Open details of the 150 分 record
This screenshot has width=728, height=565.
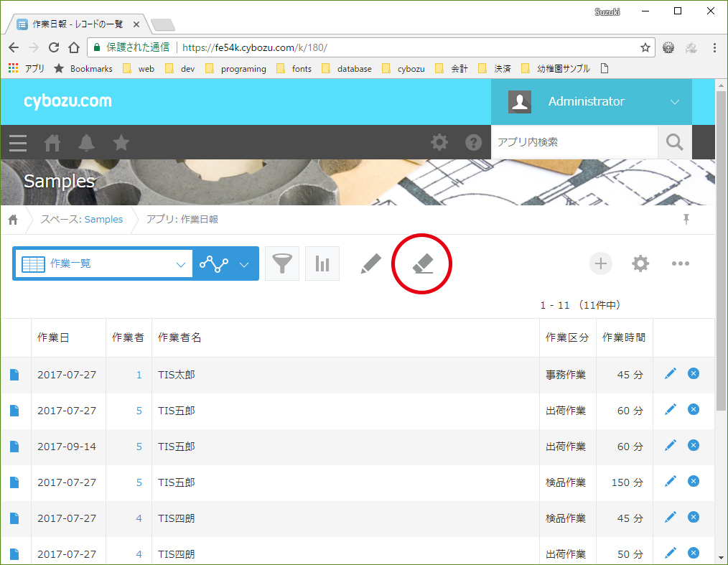[14, 482]
